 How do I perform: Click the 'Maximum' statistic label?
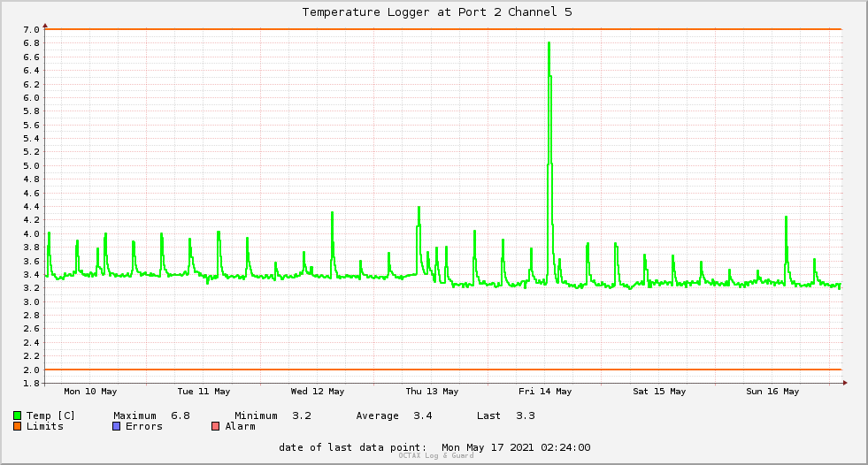click(135, 415)
